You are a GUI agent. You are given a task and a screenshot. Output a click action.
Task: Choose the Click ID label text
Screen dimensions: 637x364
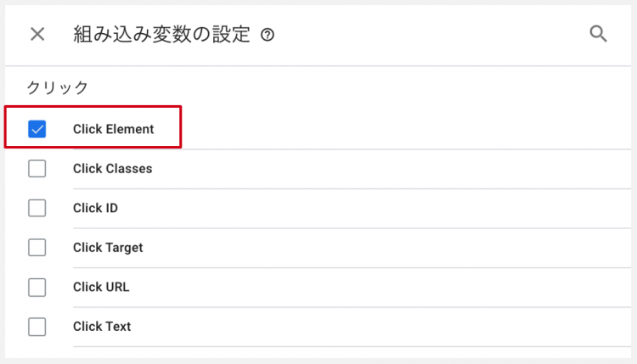pos(95,208)
